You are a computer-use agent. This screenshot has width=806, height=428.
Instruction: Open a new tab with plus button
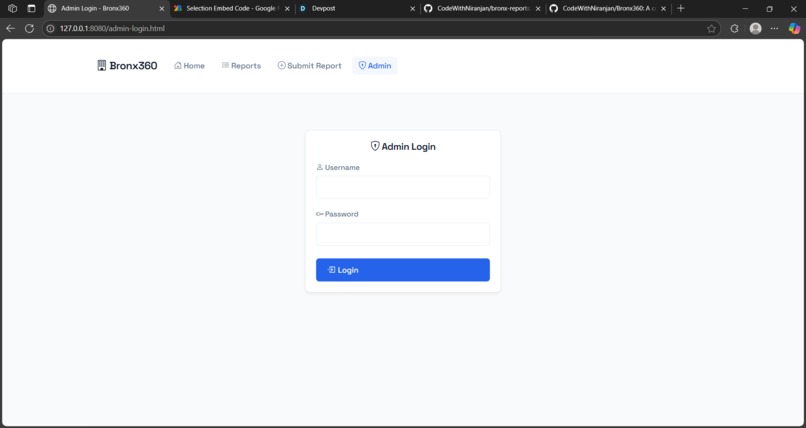pyautogui.click(x=681, y=8)
